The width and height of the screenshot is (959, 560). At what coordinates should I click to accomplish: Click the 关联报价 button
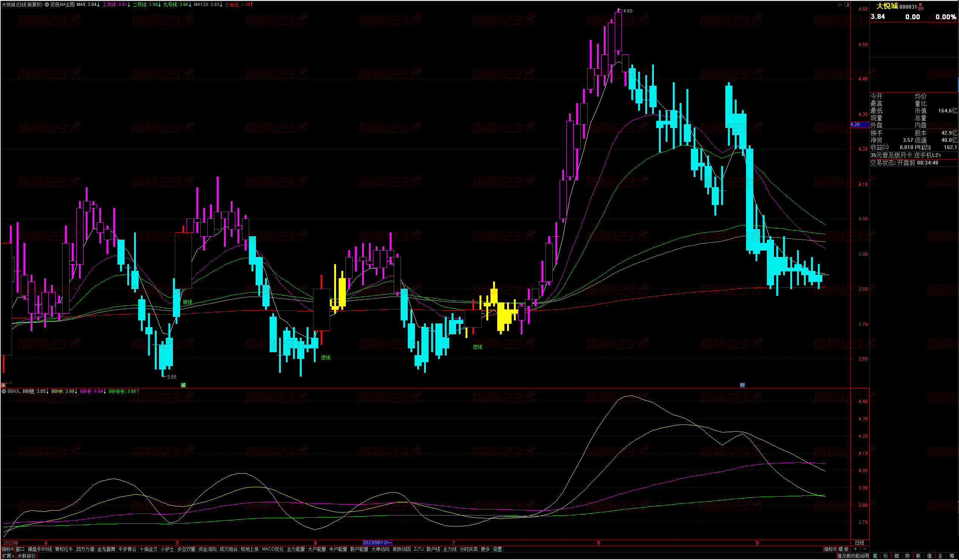[x=27, y=556]
